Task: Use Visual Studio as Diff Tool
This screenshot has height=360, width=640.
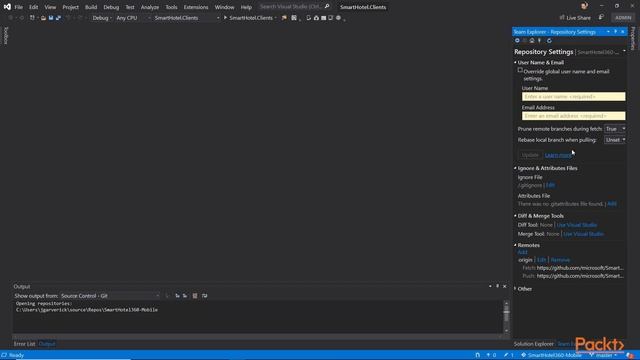Action: tap(577, 225)
